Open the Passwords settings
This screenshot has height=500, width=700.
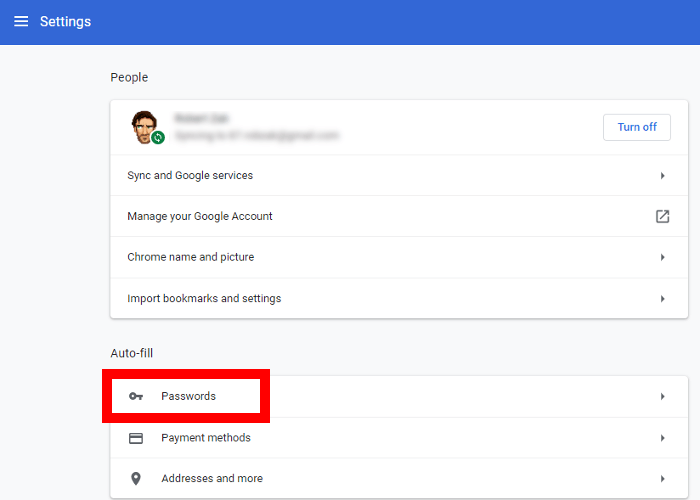point(399,396)
